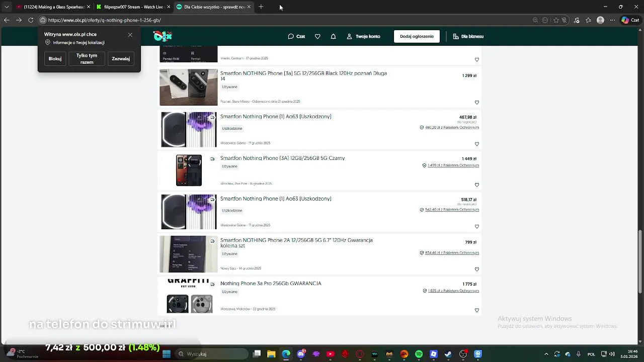This screenshot has width=644, height=362.
Task: Click the Wyszukaj taskbar search box
Action: tap(212, 354)
